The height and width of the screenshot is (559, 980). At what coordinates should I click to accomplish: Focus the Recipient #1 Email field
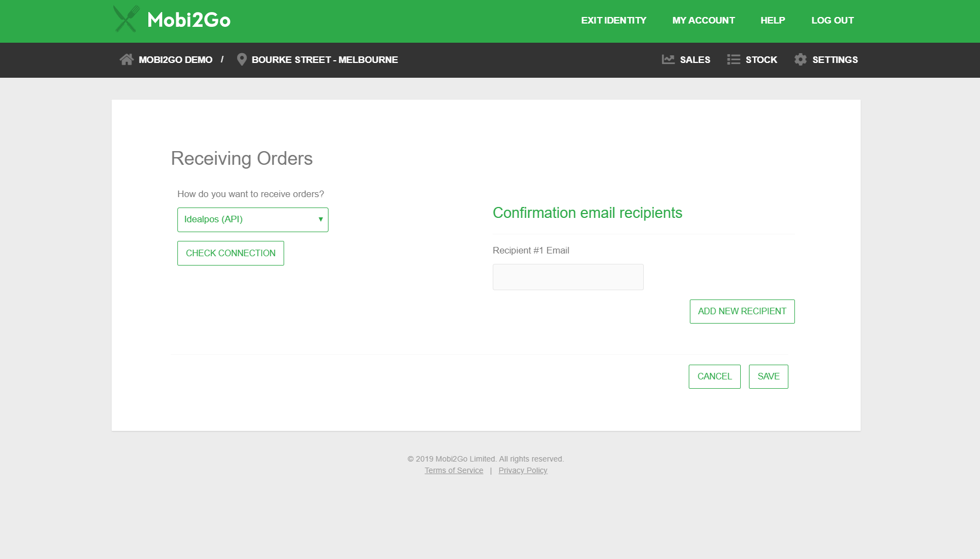click(568, 277)
